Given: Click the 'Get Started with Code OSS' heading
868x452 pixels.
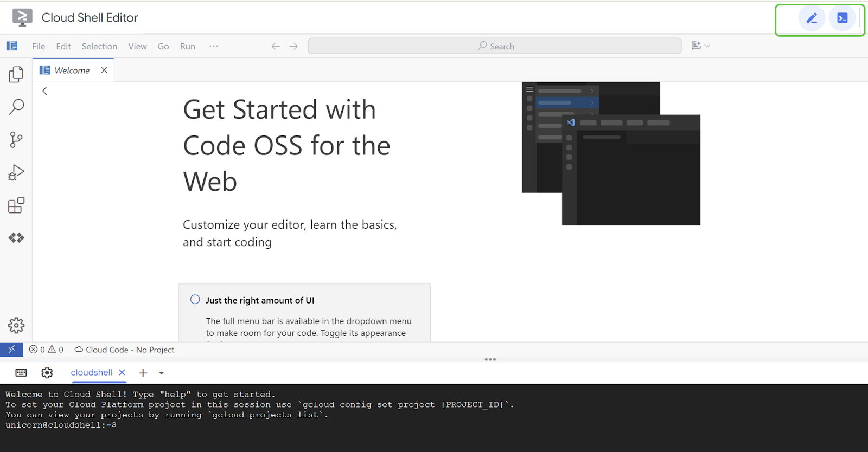Looking at the screenshot, I should (x=287, y=145).
